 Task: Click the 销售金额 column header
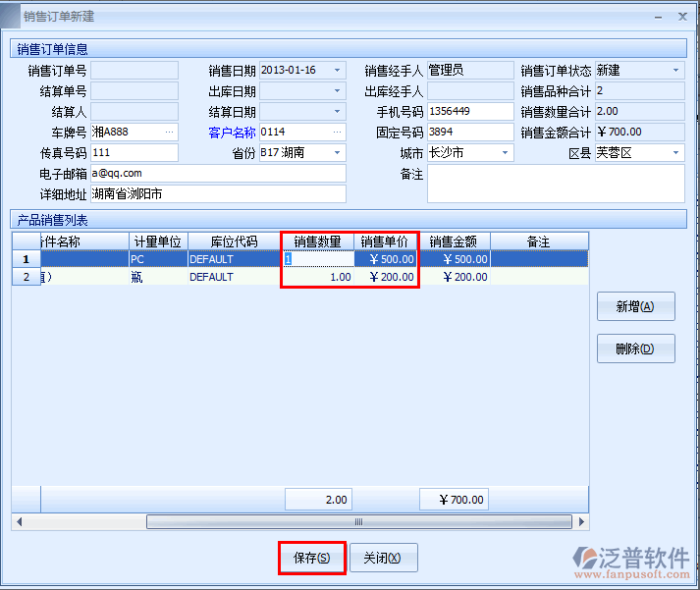click(x=454, y=241)
